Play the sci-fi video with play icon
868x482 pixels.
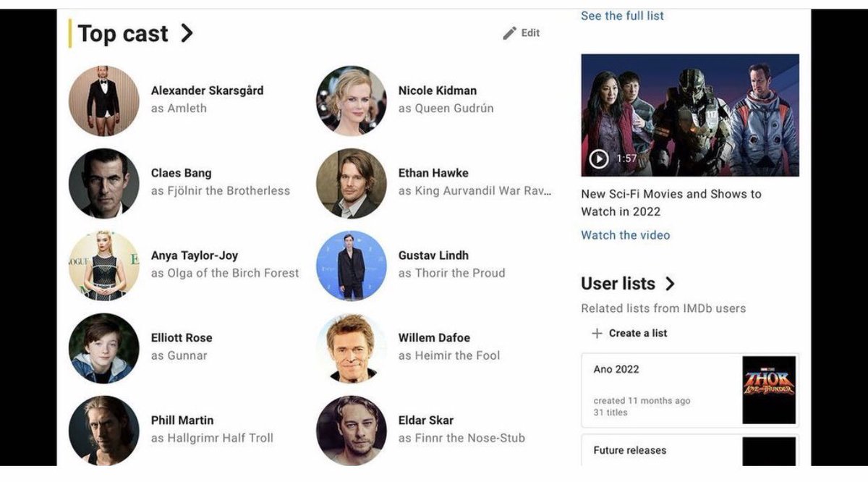tap(599, 158)
